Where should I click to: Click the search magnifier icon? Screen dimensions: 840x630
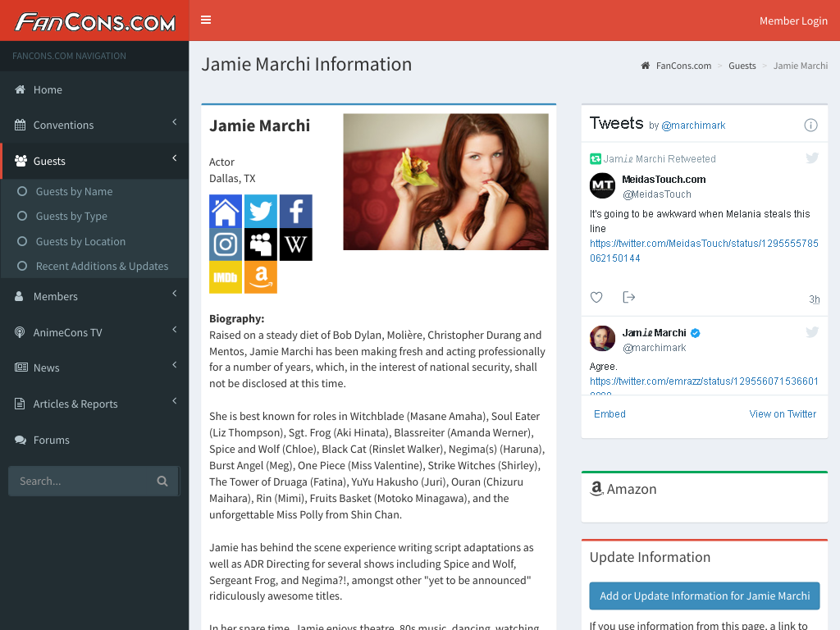tap(162, 481)
